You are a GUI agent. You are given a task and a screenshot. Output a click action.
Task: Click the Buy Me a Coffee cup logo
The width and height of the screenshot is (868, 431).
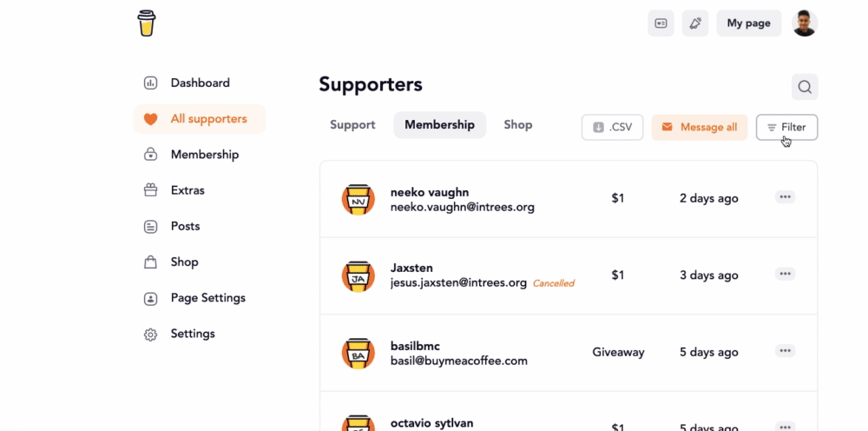[x=146, y=23]
